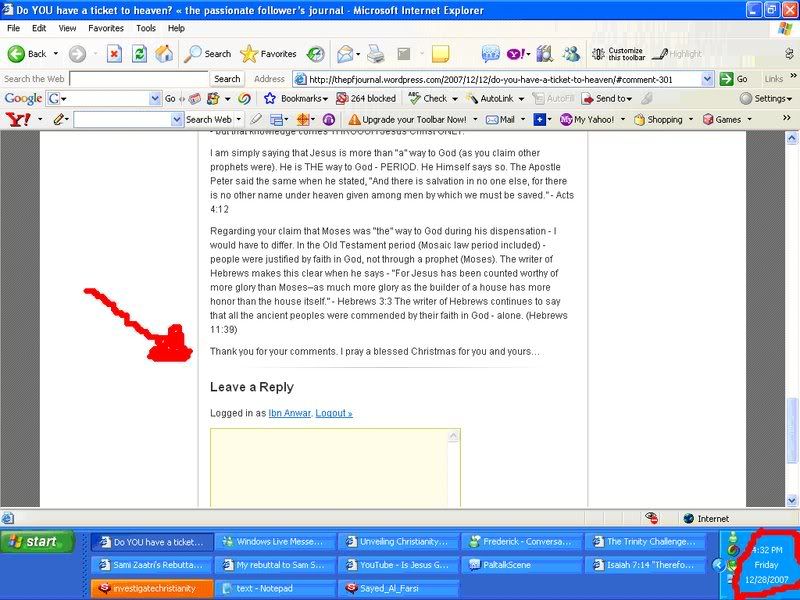Image resolution: width=800 pixels, height=600 pixels.
Task: Click the Windows start button
Action: click(x=38, y=541)
